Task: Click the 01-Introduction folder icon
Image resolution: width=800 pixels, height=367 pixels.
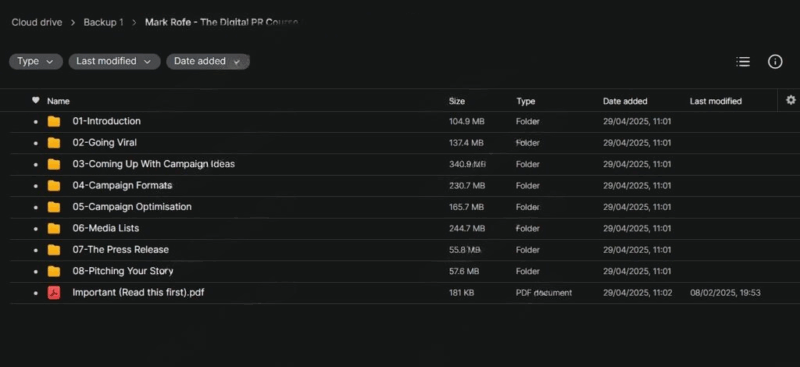Action: (54, 121)
